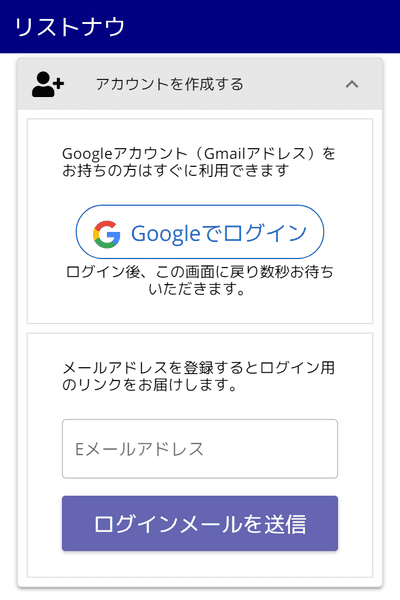This screenshot has height=600, width=400.
Task: Click the お持ちの方はすぐに利用できます text line
Action: (176, 171)
